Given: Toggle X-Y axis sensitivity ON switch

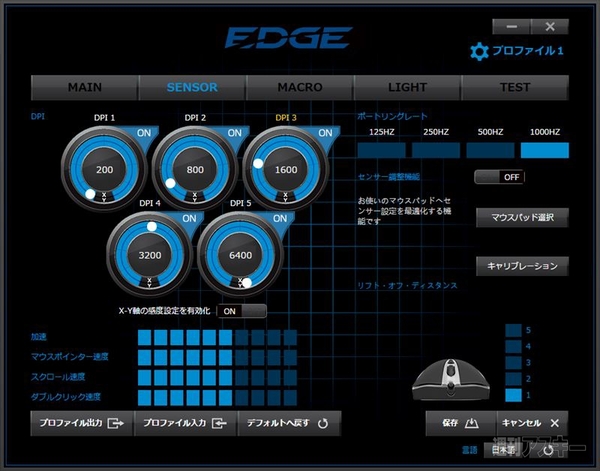Looking at the screenshot, I should click(242, 311).
